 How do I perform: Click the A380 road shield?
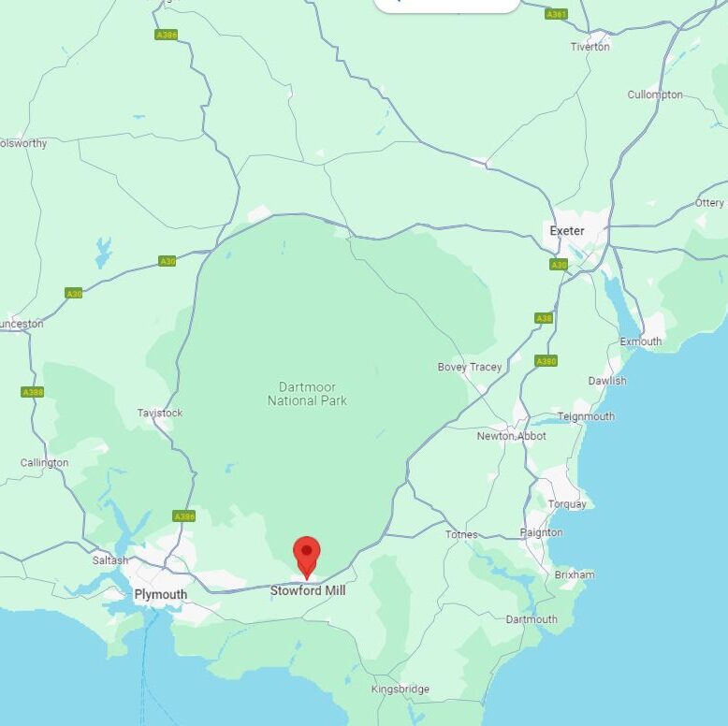[546, 361]
